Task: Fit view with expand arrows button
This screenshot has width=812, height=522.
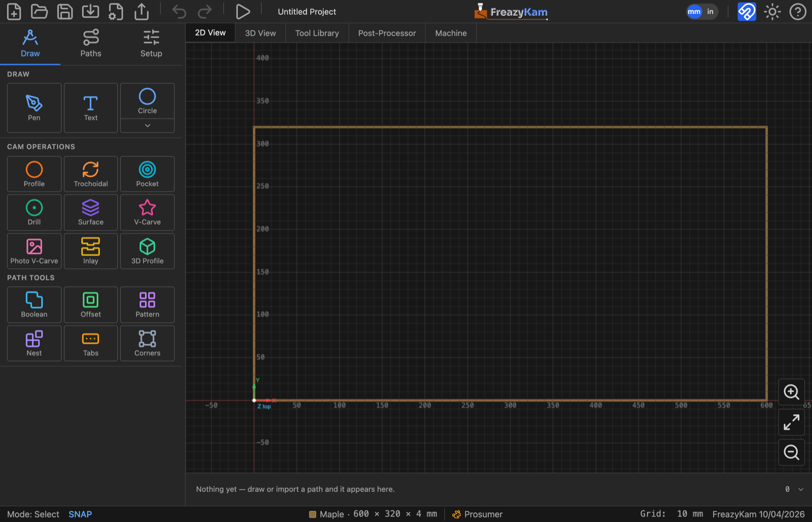Action: (792, 422)
